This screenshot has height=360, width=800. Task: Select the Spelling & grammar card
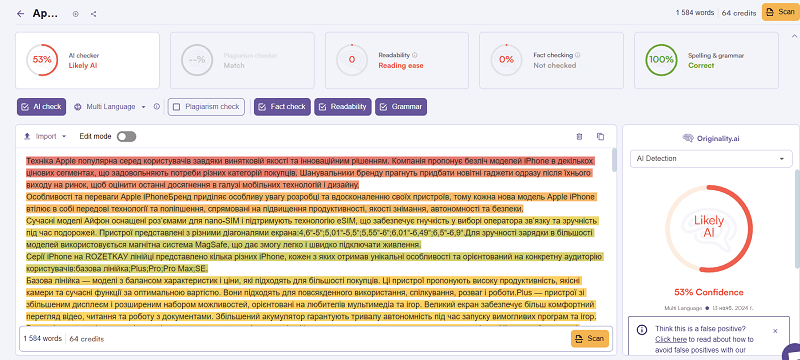(x=706, y=61)
